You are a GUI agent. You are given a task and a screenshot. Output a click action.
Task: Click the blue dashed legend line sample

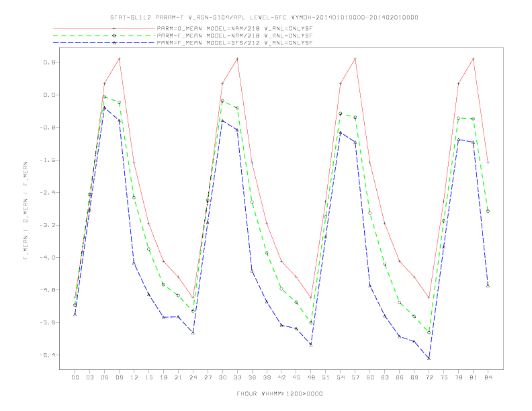tap(104, 43)
